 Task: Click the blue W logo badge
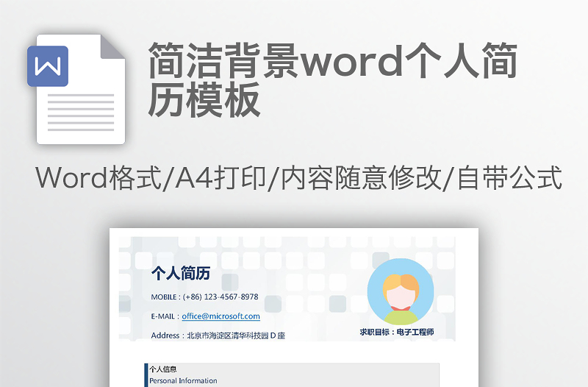tap(48, 66)
